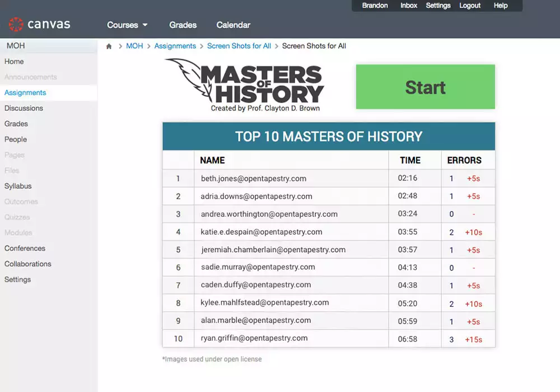Open the Inbox
The height and width of the screenshot is (392, 560).
(409, 6)
